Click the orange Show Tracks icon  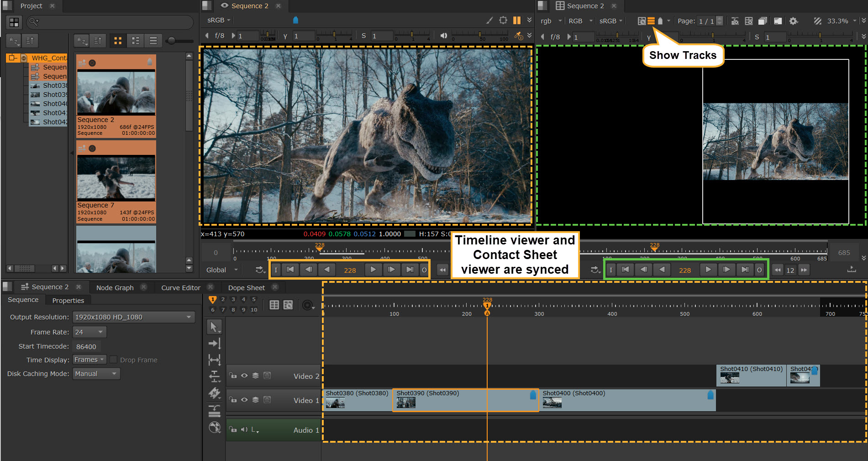[x=651, y=21]
